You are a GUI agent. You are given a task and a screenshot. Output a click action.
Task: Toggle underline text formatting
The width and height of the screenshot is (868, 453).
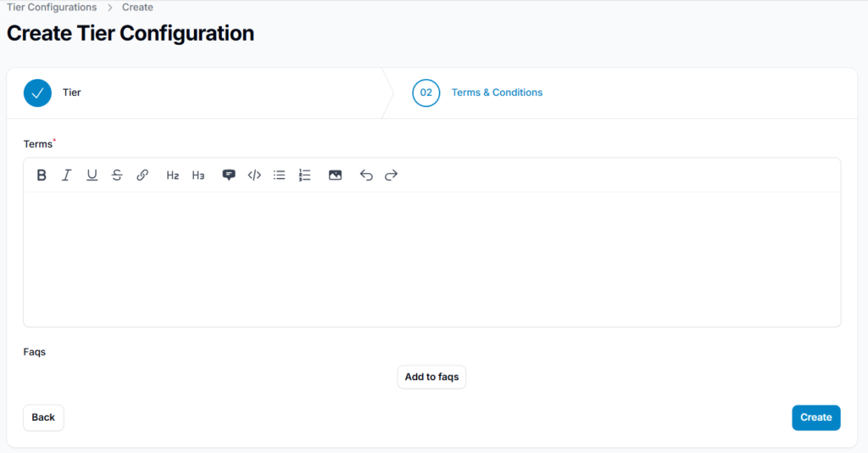tap(92, 176)
